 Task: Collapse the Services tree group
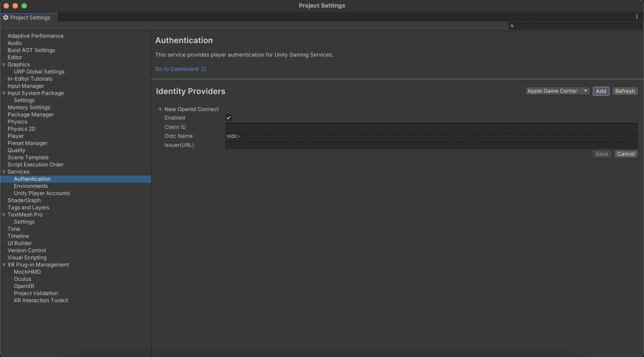coord(4,172)
